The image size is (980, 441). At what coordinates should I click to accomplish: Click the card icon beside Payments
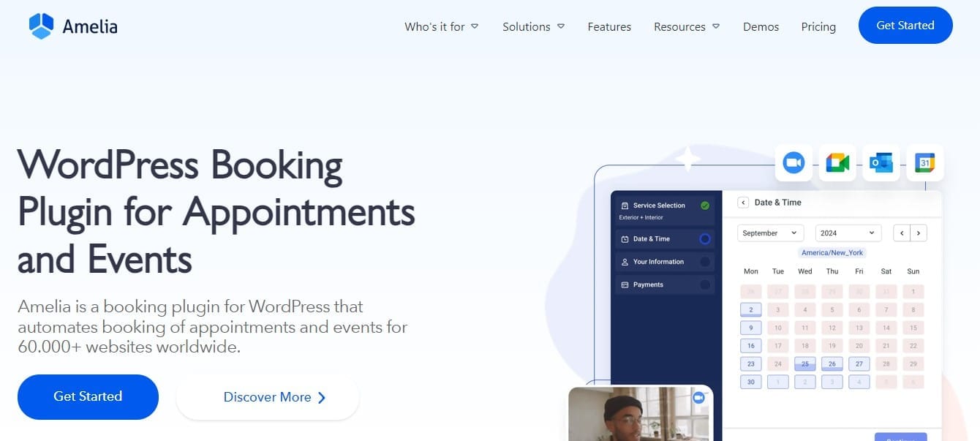coord(625,284)
